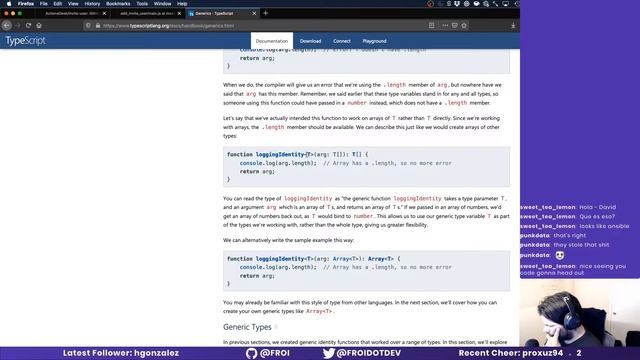
Task: Close the ActionsDesk/invite-user tab
Action: 104,13
